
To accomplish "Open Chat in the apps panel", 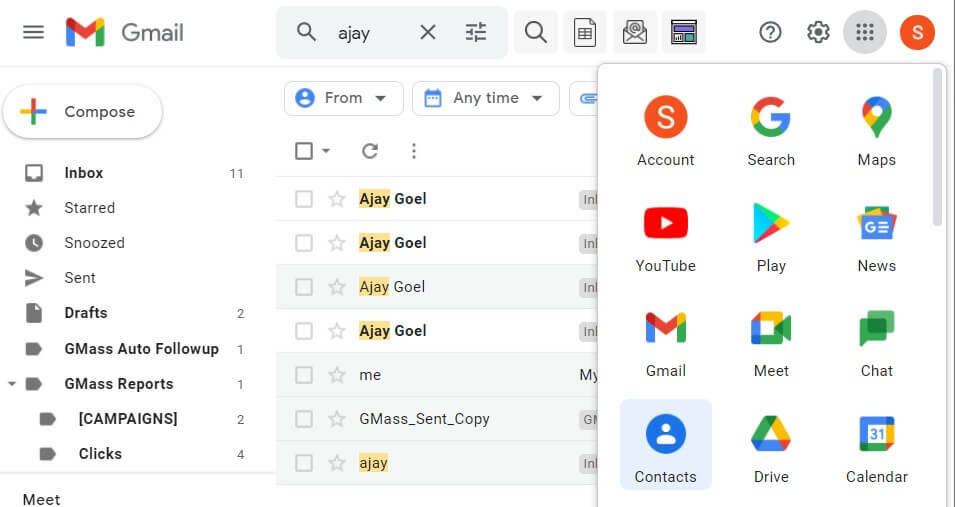I will [x=876, y=343].
